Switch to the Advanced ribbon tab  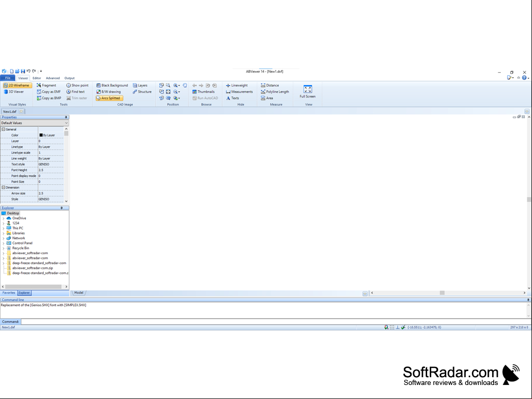click(52, 78)
